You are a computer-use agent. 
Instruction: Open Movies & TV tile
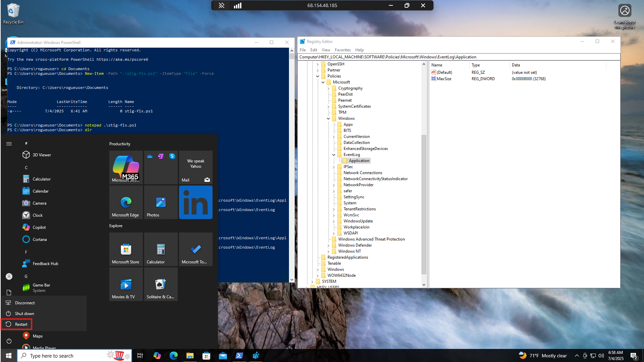pyautogui.click(x=126, y=284)
